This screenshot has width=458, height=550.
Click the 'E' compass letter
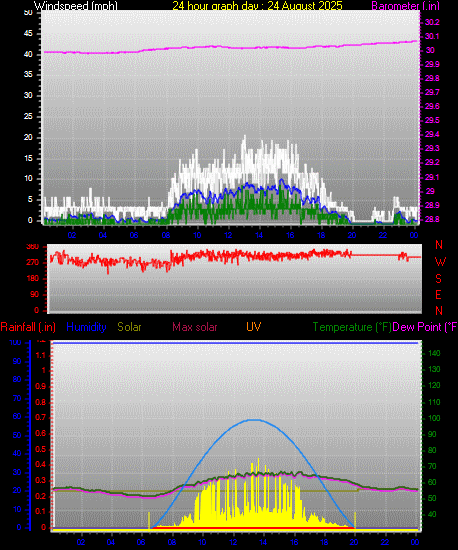438,295
